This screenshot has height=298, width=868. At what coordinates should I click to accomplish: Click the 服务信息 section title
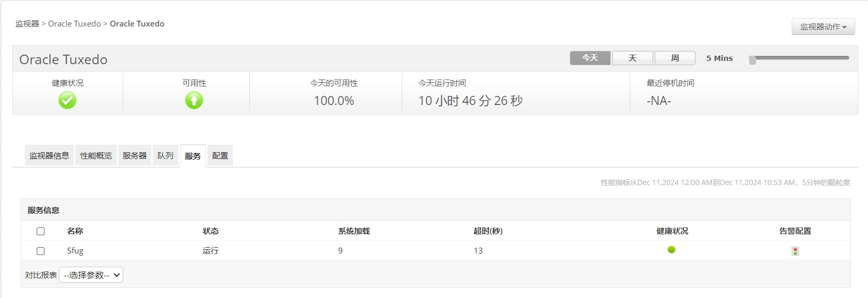(x=44, y=211)
